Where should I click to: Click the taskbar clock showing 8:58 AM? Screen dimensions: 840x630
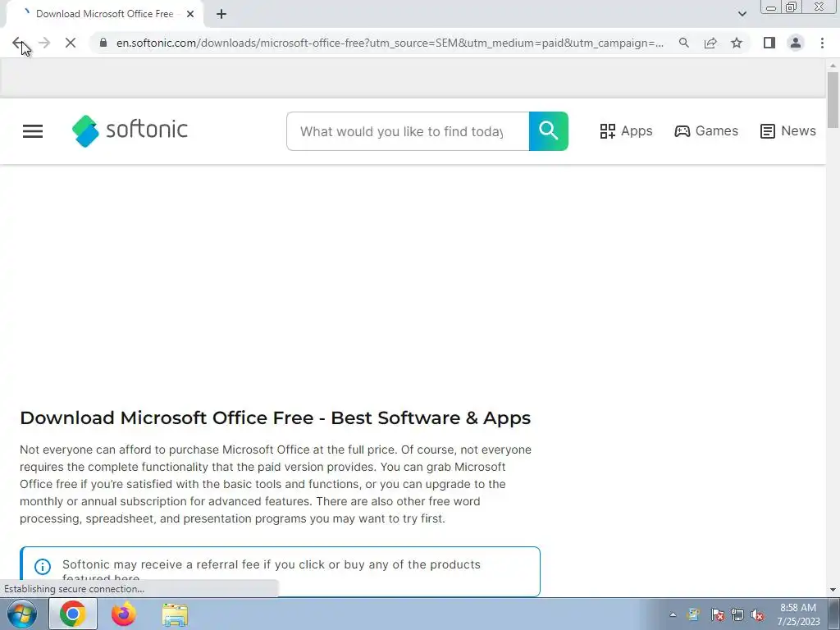[x=798, y=614]
